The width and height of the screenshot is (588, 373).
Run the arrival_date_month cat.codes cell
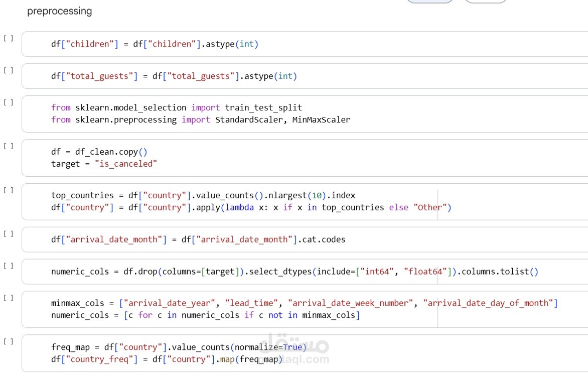tap(8, 234)
